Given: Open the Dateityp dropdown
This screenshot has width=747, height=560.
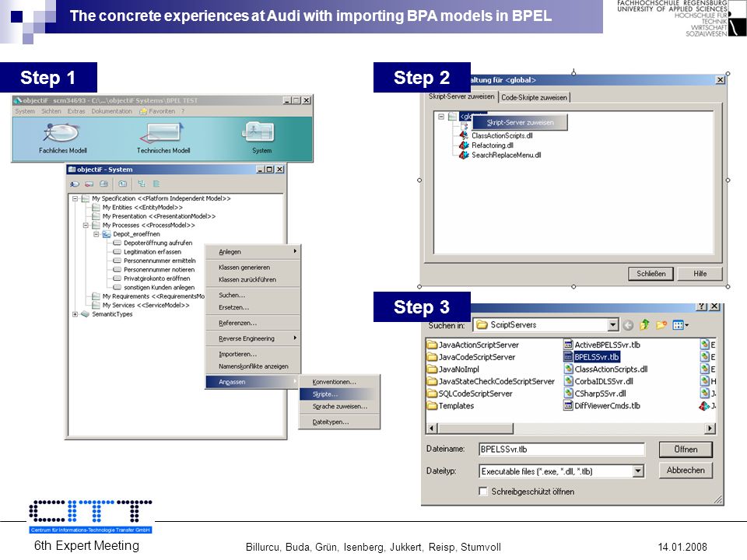Looking at the screenshot, I should 638,471.
